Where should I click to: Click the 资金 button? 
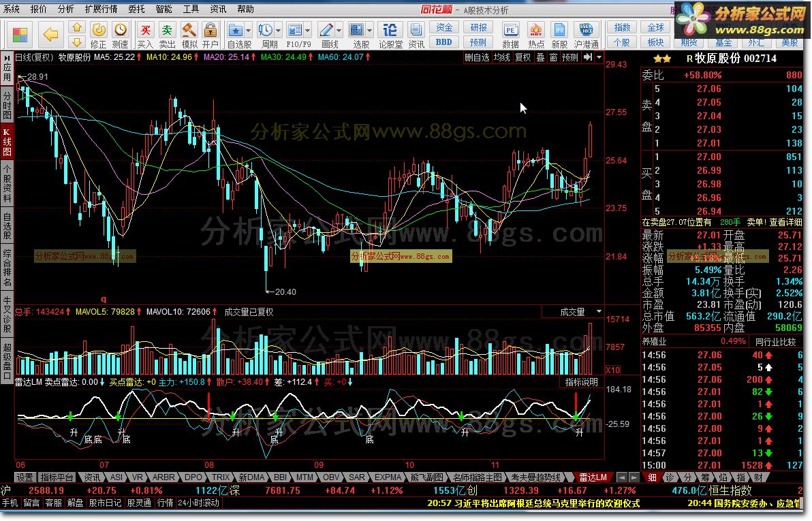pyautogui.click(x=443, y=27)
